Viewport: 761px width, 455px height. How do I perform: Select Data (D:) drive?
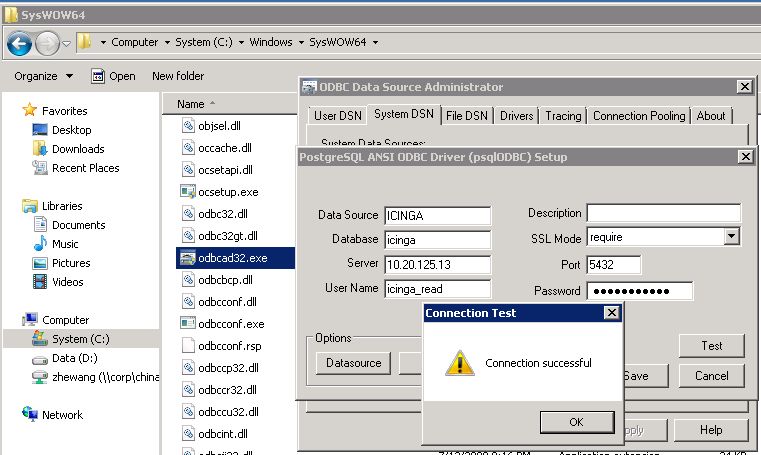(x=71, y=358)
